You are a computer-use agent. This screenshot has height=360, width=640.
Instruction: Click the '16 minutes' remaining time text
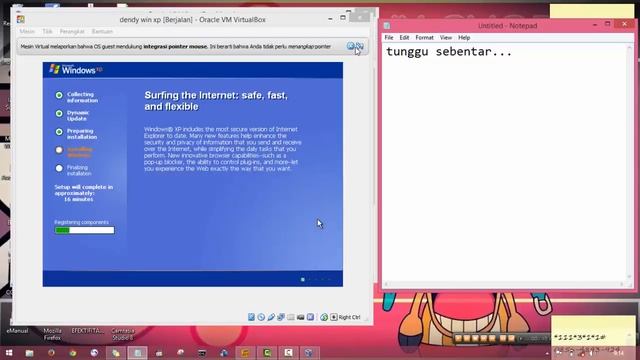[x=78, y=199]
